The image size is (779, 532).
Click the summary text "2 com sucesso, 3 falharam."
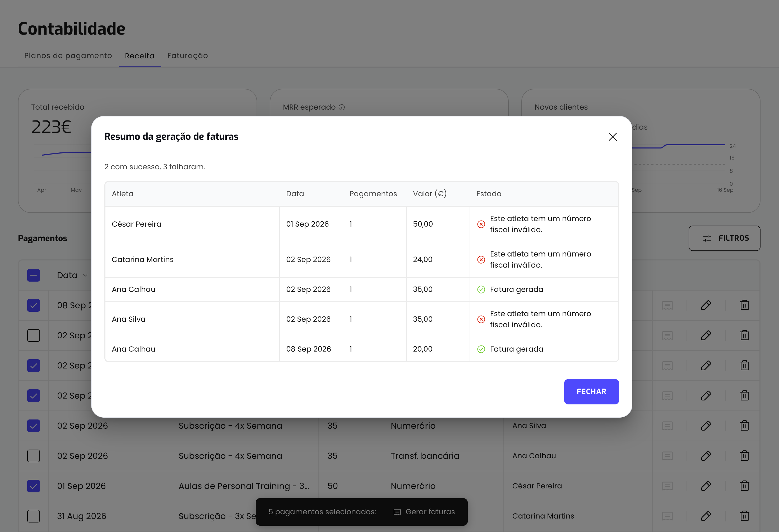pos(155,167)
